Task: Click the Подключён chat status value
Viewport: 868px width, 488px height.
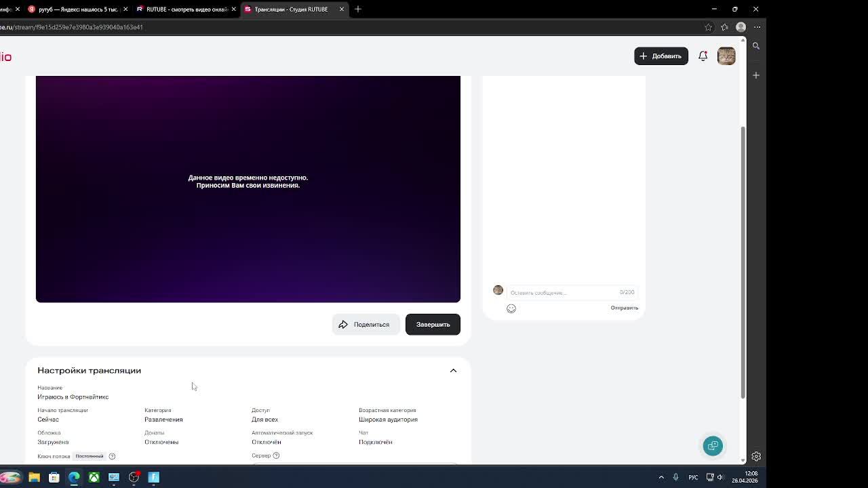Action: 375,442
